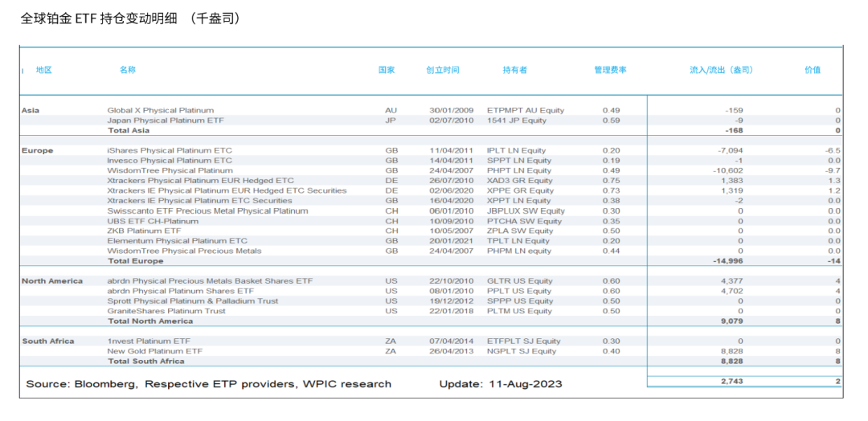
Task: Click the Source: Bloomberg footnote
Action: tap(209, 384)
